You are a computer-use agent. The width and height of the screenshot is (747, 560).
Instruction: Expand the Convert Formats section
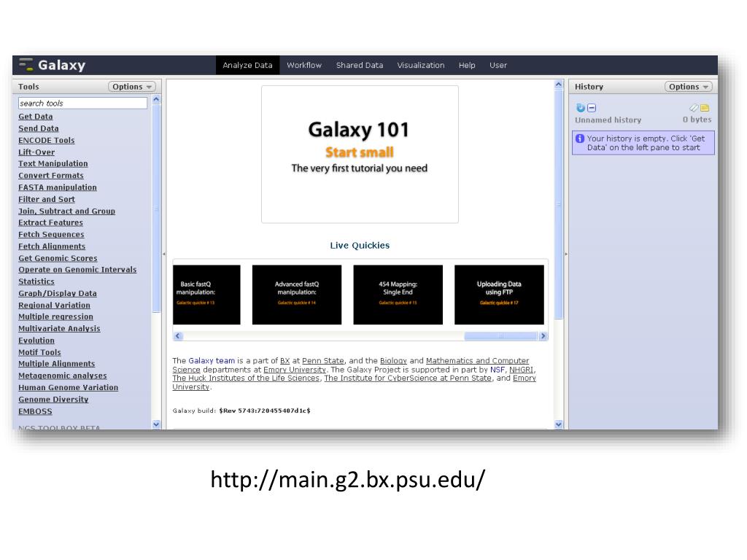tap(51, 176)
